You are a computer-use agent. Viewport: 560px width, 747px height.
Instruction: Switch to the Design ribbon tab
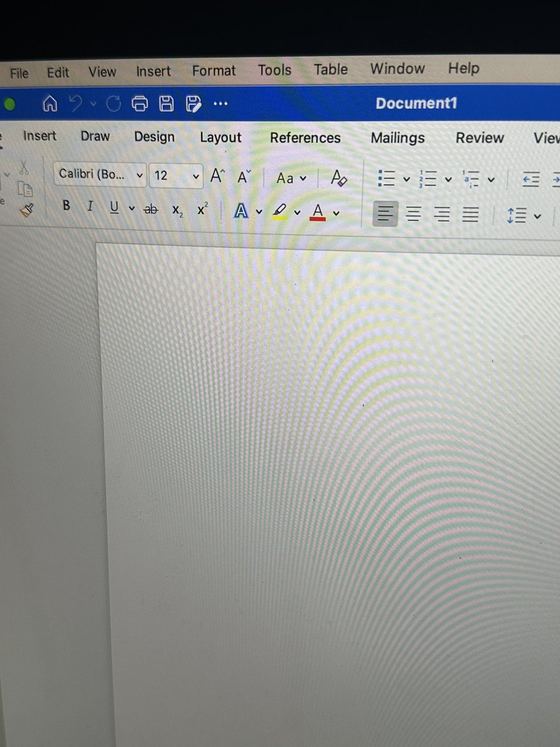154,136
